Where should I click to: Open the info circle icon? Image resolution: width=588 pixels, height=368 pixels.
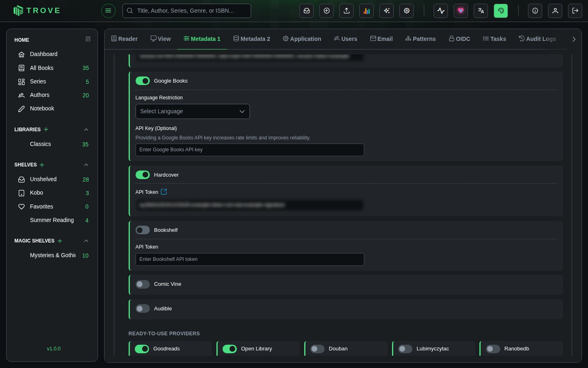535,11
